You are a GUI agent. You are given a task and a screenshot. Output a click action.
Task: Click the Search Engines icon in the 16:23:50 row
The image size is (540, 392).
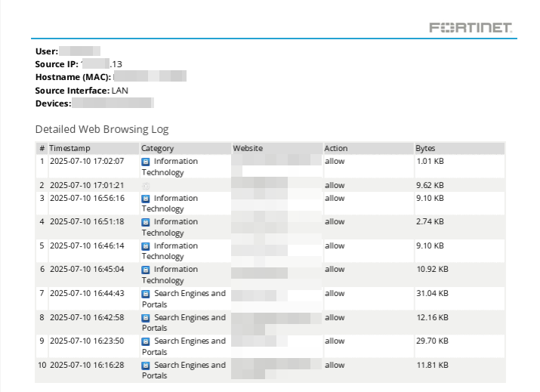coord(146,341)
